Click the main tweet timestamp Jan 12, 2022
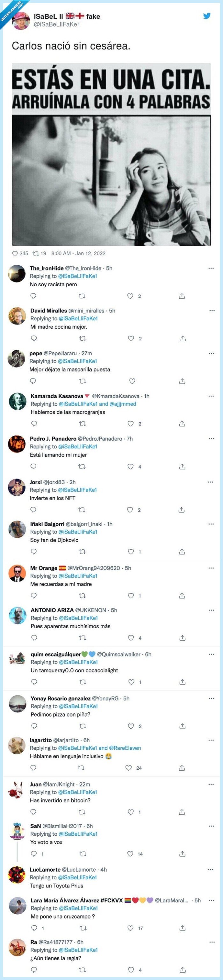 tap(78, 253)
